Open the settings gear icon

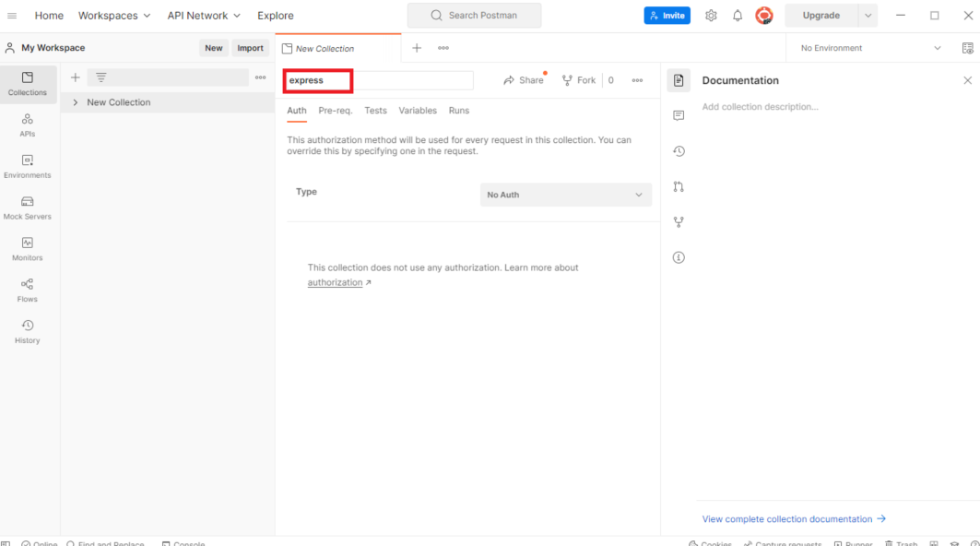click(711, 16)
